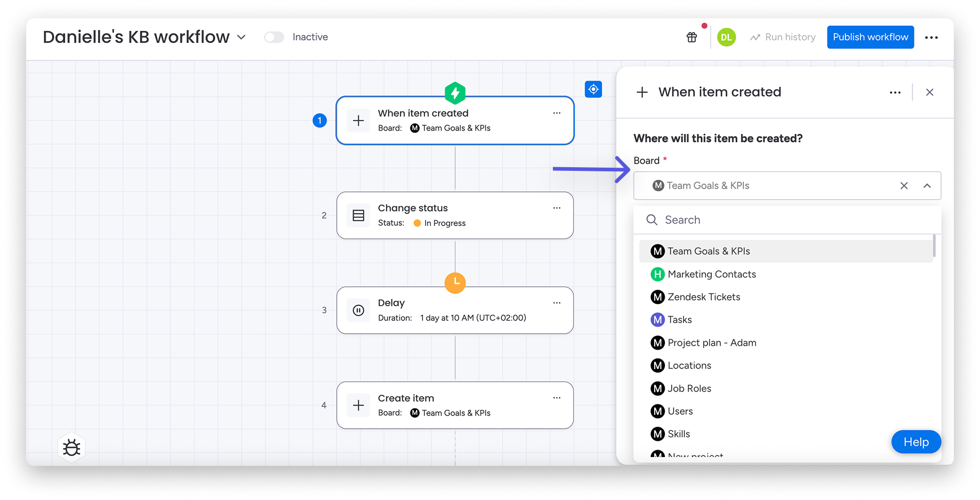Click the bug report icon
This screenshot has height=500, width=980.
[72, 448]
